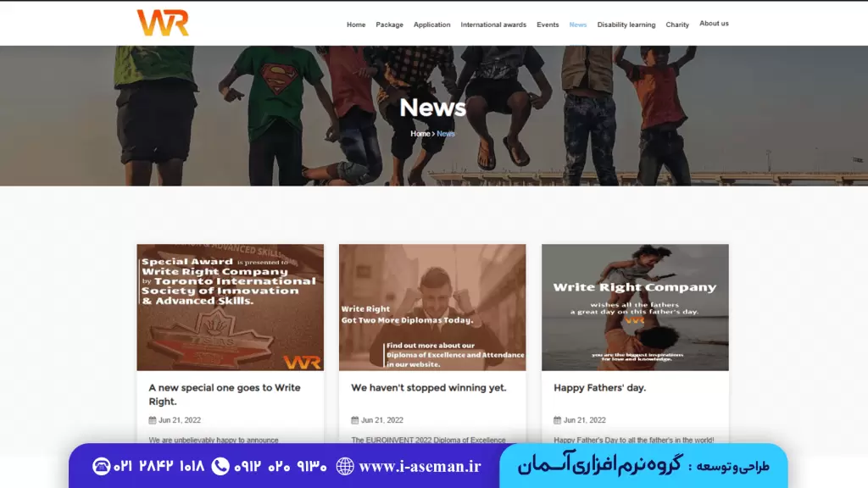Open article 'We haven't stopped winning yet.'

(429, 388)
